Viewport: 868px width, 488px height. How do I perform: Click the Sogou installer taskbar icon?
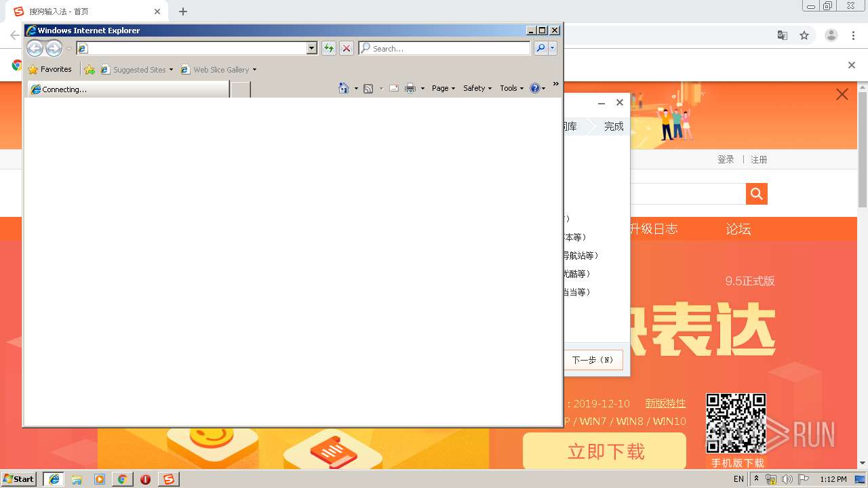[168, 479]
